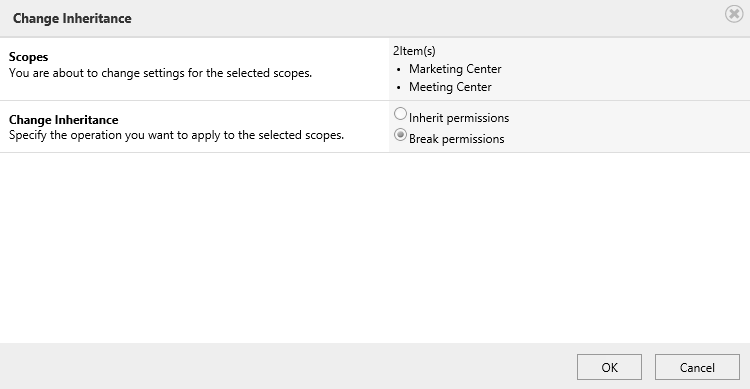Screen dimensions: 750x389
Task: Confirm the change with the OK button
Action: 609,367
